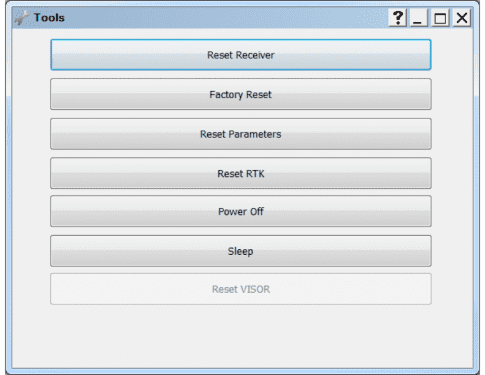Click the empty area of the title bar
The width and height of the screenshot is (485, 375).
[x=227, y=17]
